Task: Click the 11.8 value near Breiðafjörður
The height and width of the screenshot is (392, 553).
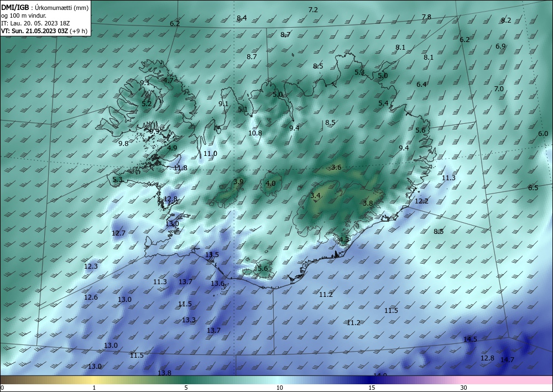Action: 180,168
